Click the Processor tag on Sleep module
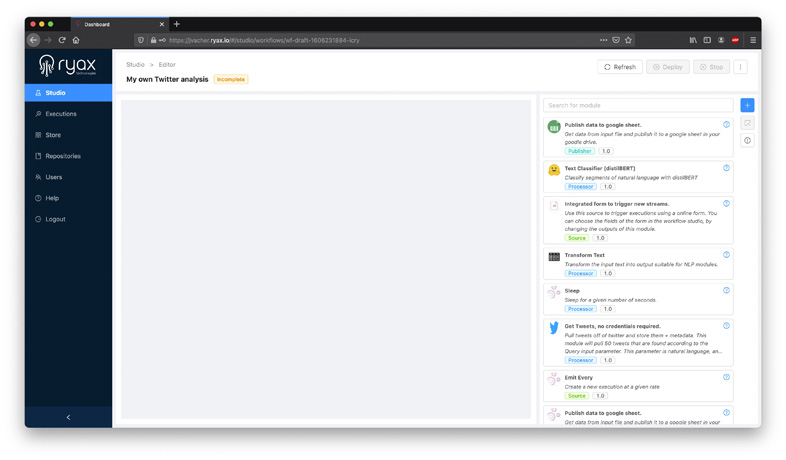This screenshot has width=786, height=460. 580,309
